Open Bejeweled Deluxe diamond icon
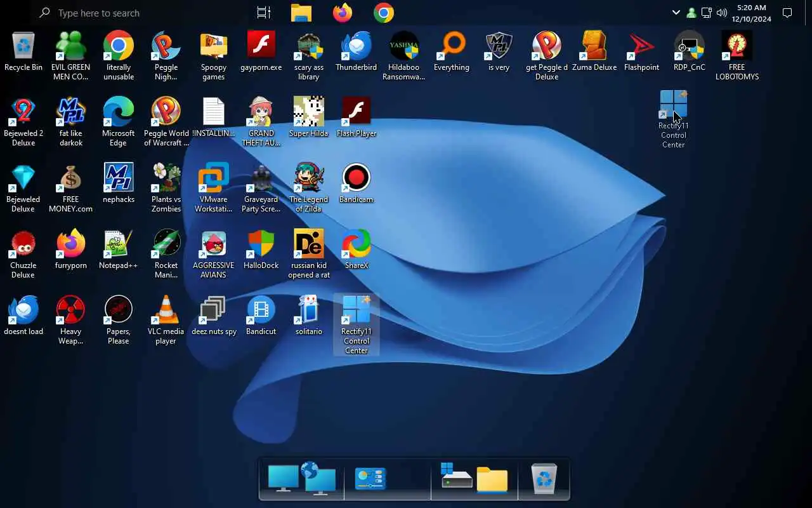The height and width of the screenshot is (508, 812). point(23,188)
